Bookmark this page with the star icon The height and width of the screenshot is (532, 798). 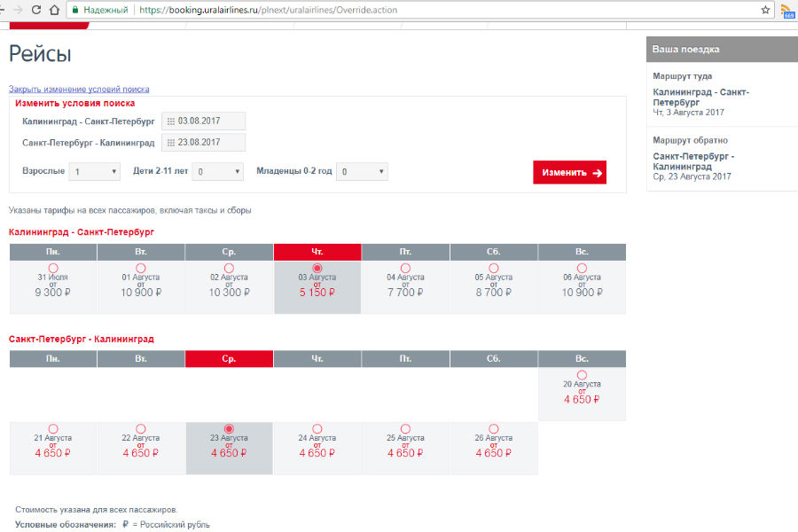(765, 10)
